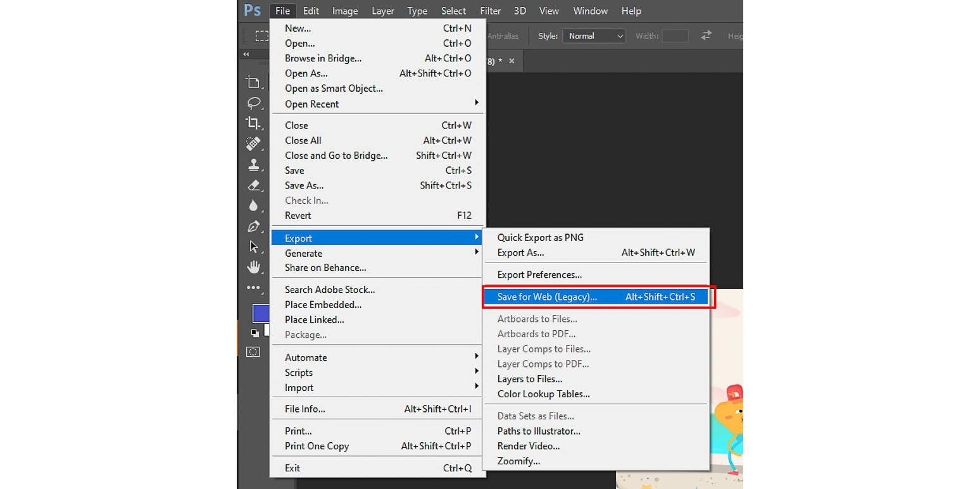
Task: Click Quick Export as PNG
Action: pyautogui.click(x=539, y=237)
